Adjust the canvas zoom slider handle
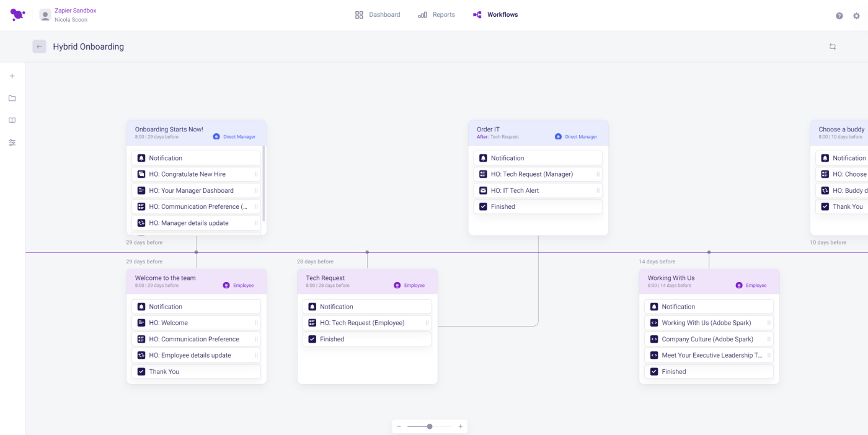Image resolution: width=868 pixels, height=435 pixels. click(430, 426)
